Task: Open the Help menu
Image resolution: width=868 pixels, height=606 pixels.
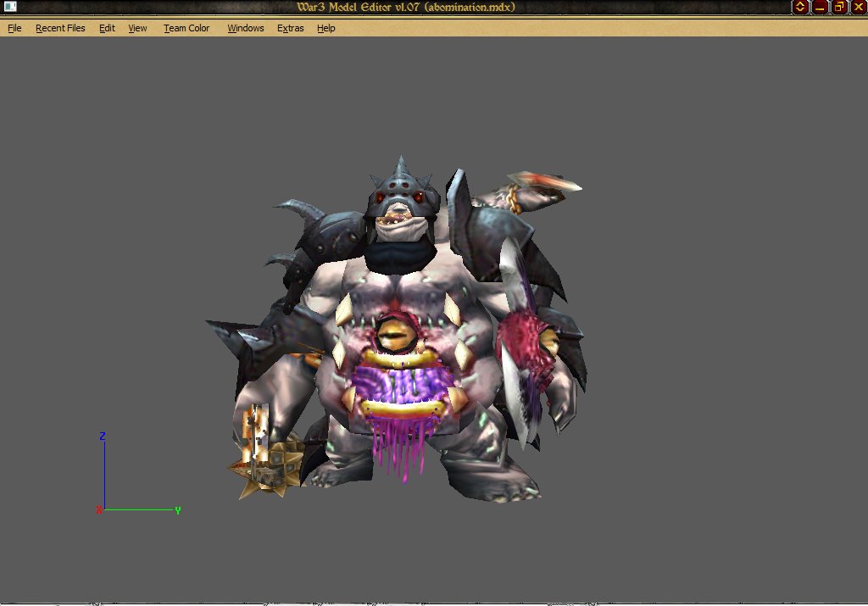Action: point(326,28)
